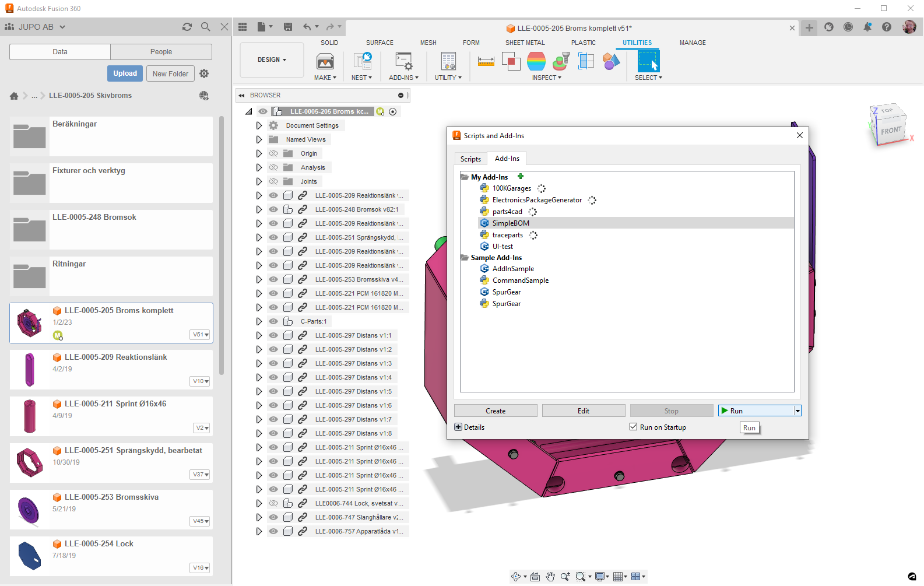This screenshot has height=586, width=924.
Task: Select the ElectronicsPackageGenerator add-in
Action: [537, 200]
